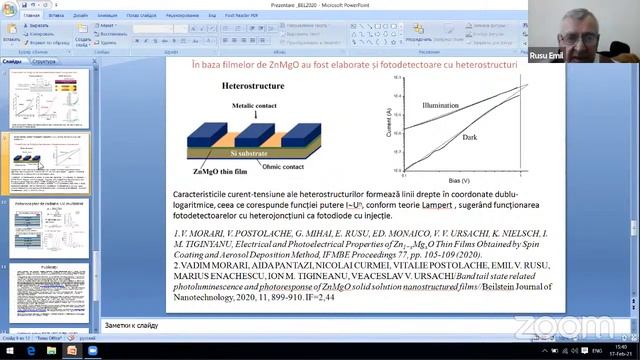Close the slides thumbnail pane

point(95,61)
